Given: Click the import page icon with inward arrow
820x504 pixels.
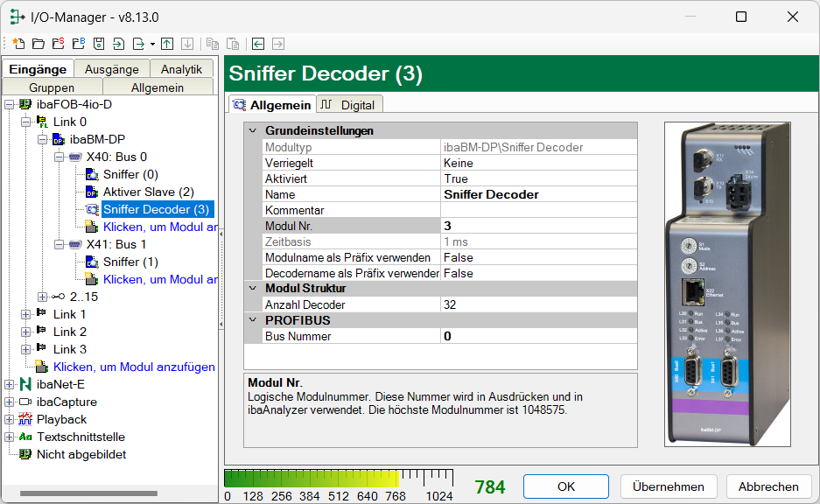Looking at the screenshot, I should pos(119,44).
